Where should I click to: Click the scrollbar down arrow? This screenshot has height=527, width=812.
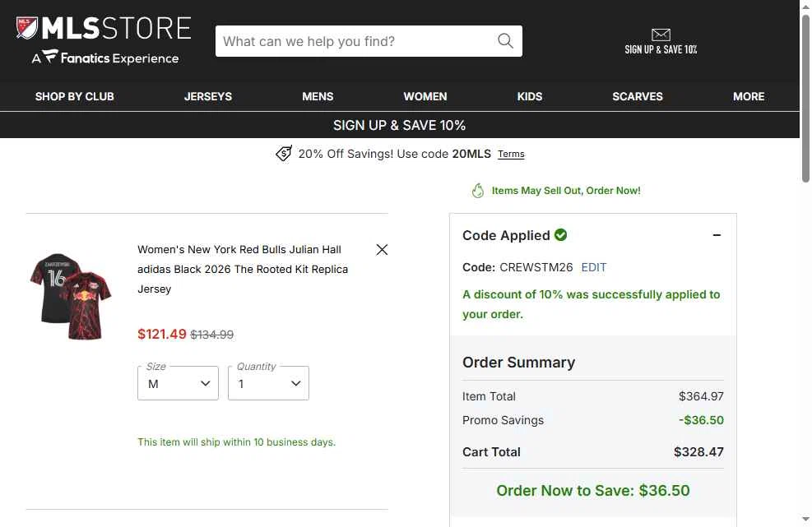point(805,519)
